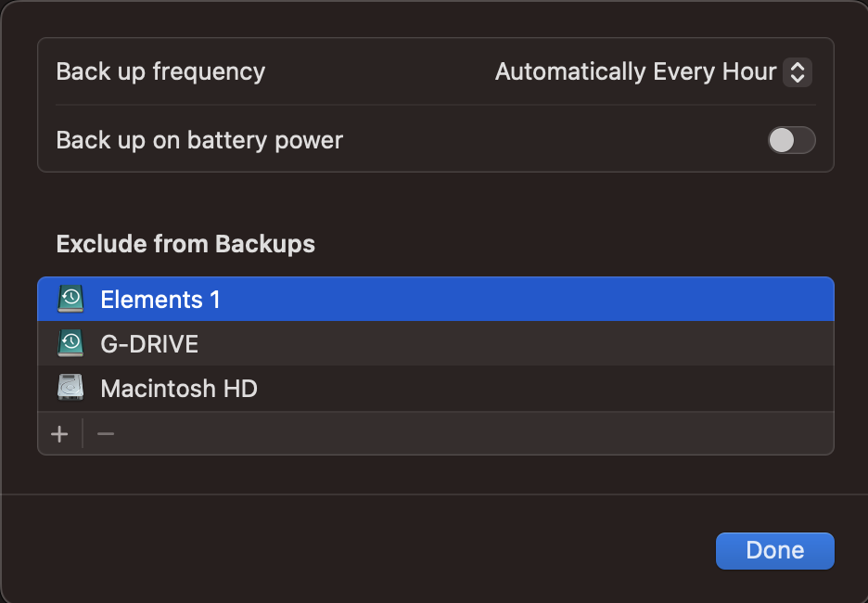Viewport: 868px width, 603px height.
Task: Click blank area right of G-DRIVE row
Action: click(x=556, y=344)
